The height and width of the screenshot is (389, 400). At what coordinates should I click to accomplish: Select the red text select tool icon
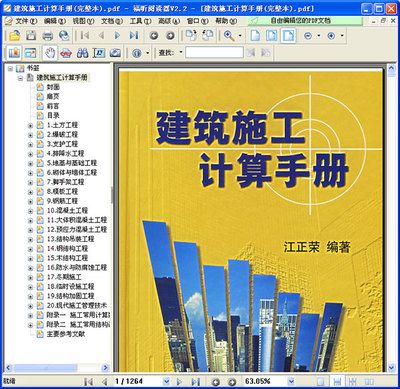pos(66,53)
